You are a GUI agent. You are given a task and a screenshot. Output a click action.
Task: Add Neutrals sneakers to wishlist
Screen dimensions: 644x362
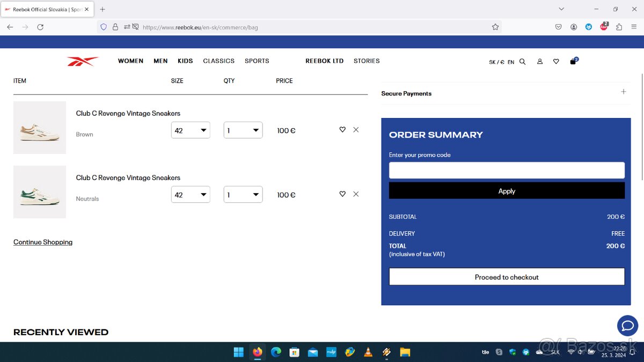342,194
